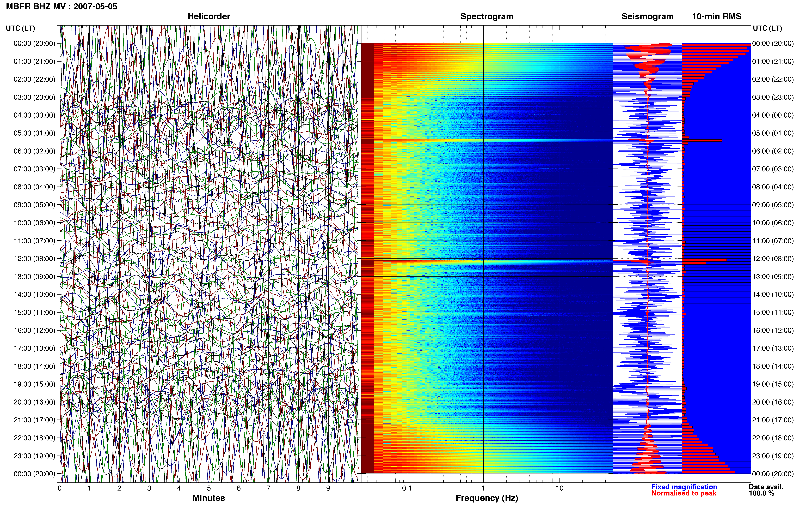Image resolution: width=812 pixels, height=508 pixels.
Task: Click the Frequency (Hz) axis label
Action: pos(487,498)
